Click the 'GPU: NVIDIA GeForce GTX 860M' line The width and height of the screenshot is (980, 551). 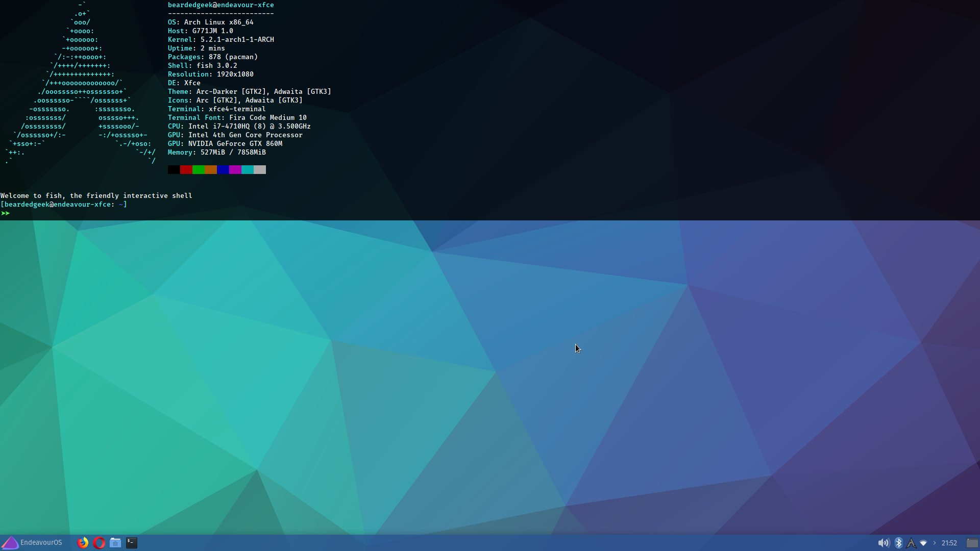(x=225, y=144)
